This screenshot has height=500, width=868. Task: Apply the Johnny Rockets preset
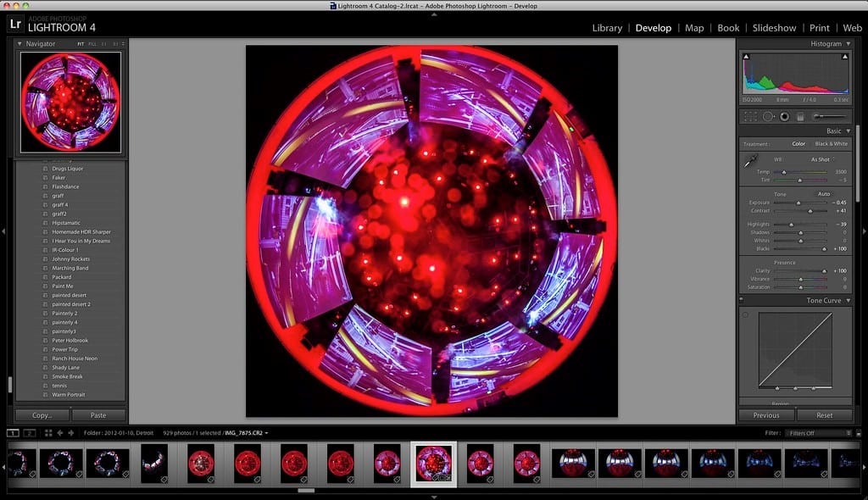(71, 259)
